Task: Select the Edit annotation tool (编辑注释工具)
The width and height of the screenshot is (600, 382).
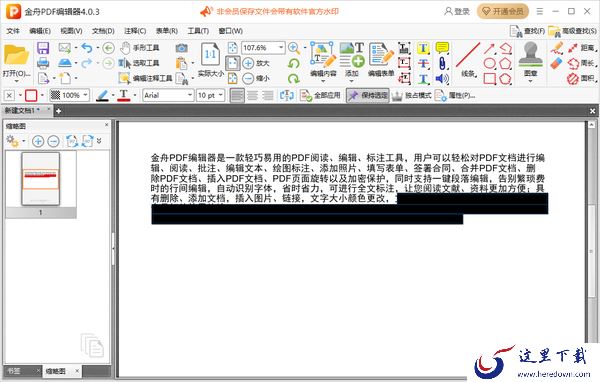Action: click(x=145, y=78)
